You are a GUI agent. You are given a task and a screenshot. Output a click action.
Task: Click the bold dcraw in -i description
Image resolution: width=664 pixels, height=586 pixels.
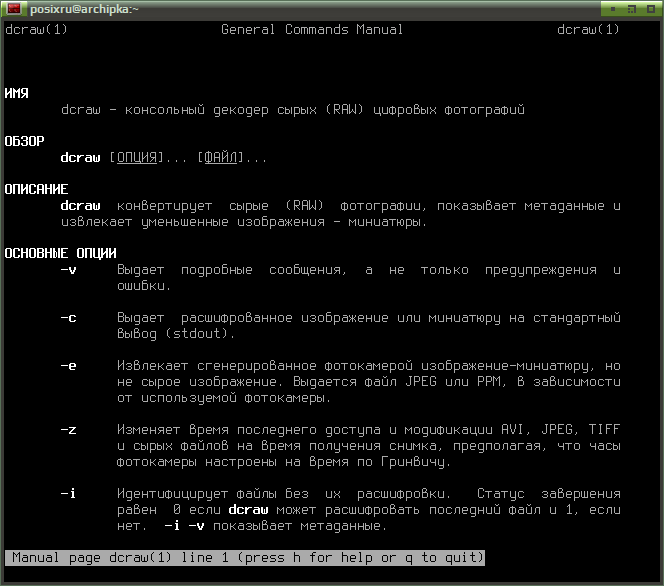pos(249,509)
